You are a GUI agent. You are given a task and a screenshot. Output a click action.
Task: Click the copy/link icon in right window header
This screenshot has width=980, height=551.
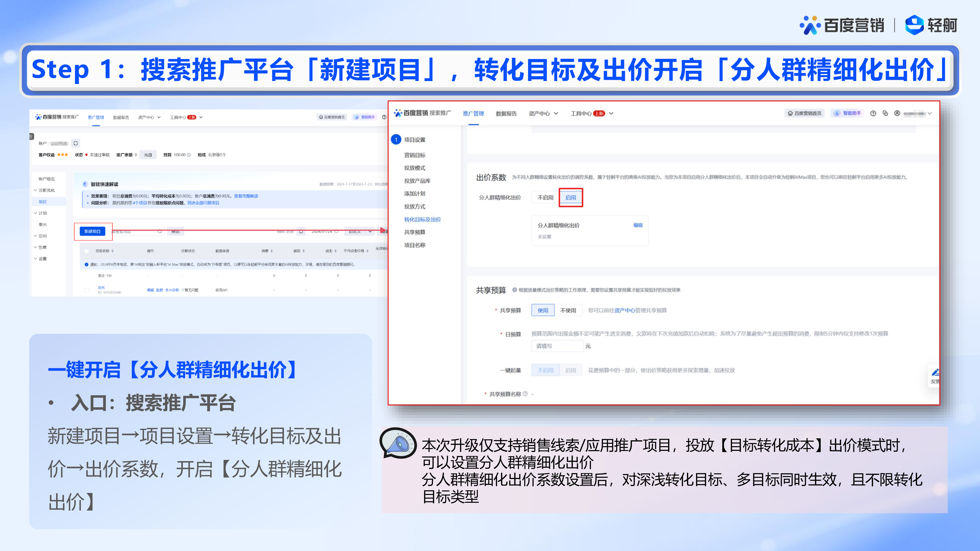coord(885,113)
